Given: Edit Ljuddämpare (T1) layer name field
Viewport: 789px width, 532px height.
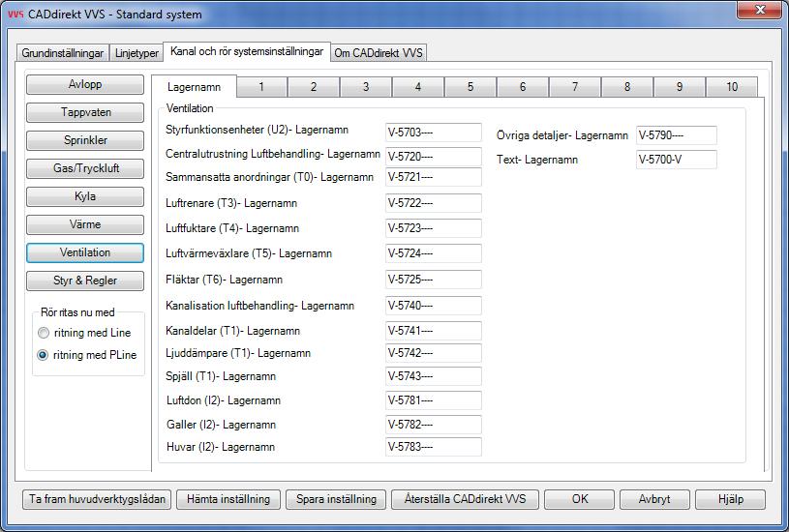Looking at the screenshot, I should click(x=434, y=353).
